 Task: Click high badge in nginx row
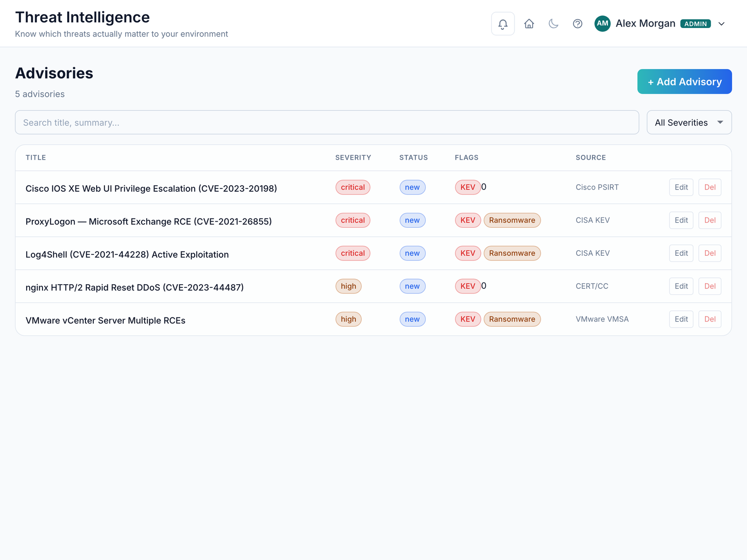(x=348, y=286)
